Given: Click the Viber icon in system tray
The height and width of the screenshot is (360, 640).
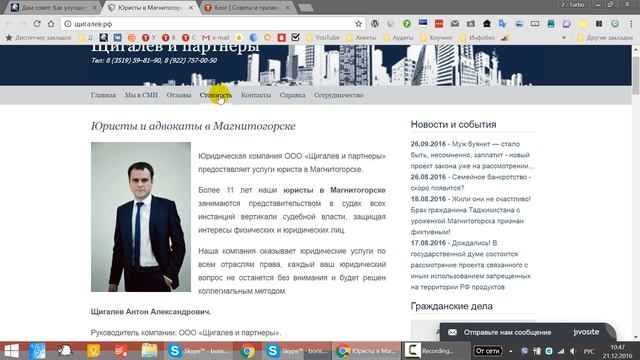Looking at the screenshot, I should [x=524, y=351].
